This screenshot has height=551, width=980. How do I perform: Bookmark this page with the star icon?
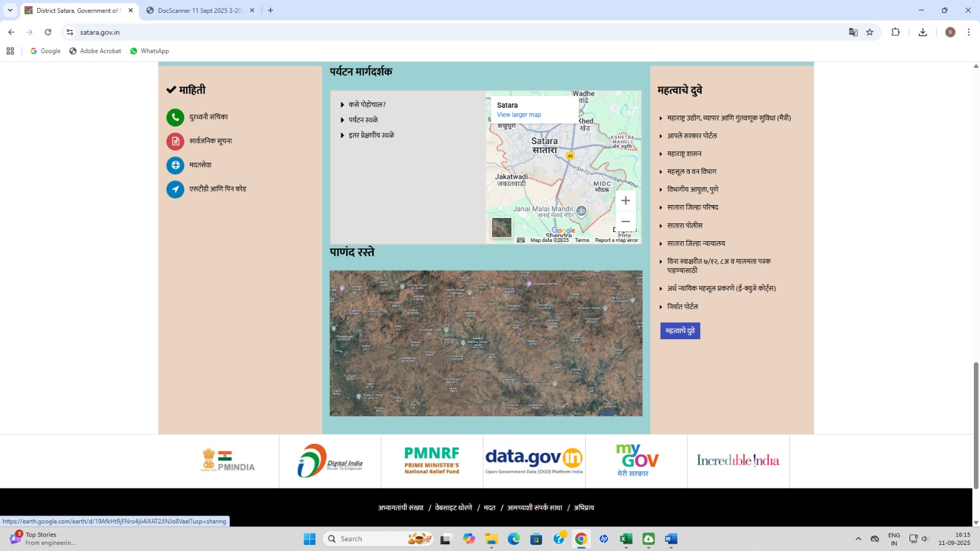click(870, 32)
